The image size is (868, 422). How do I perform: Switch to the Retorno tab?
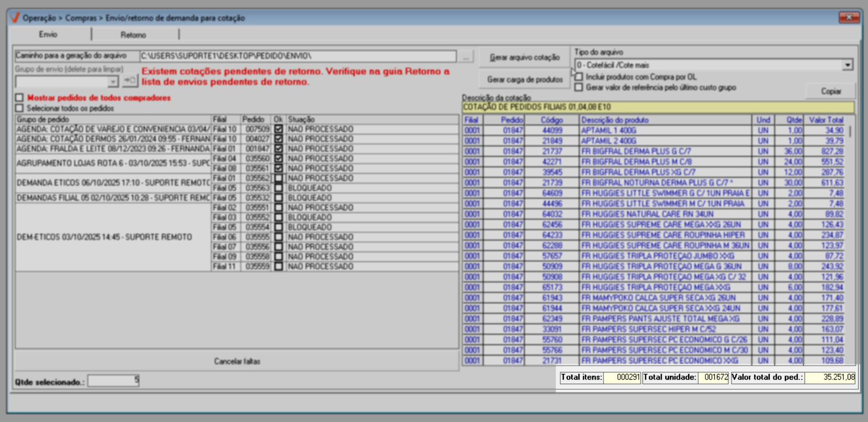pos(133,35)
